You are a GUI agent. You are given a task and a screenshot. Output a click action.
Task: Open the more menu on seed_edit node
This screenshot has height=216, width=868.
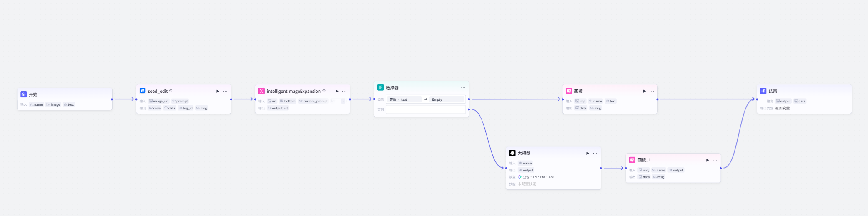(x=225, y=91)
